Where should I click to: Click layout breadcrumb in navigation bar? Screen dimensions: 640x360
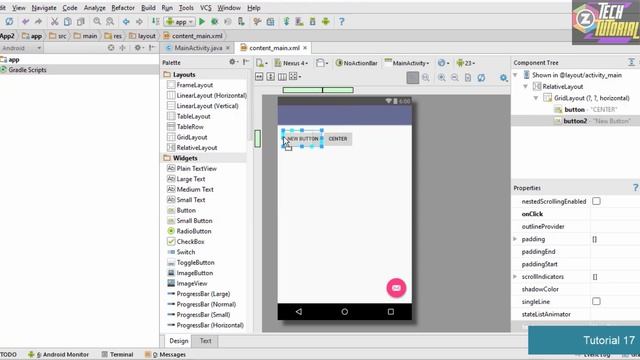pos(142,36)
